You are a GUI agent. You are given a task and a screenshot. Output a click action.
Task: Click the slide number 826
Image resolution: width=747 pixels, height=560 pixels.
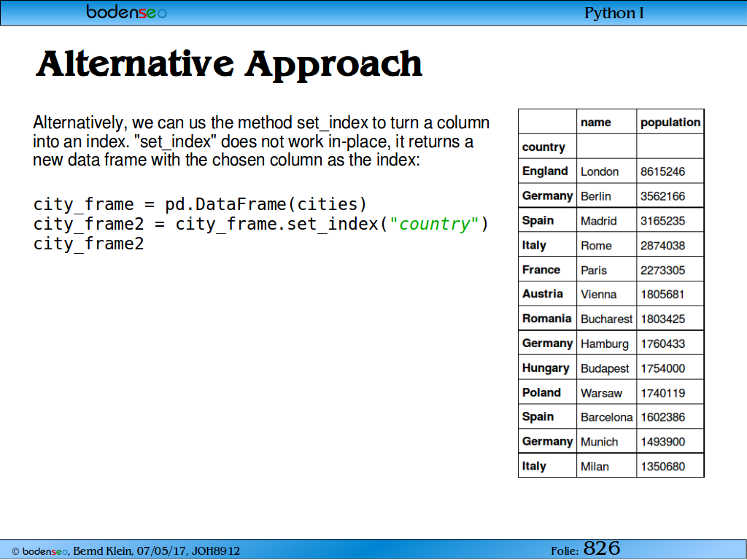tap(602, 548)
